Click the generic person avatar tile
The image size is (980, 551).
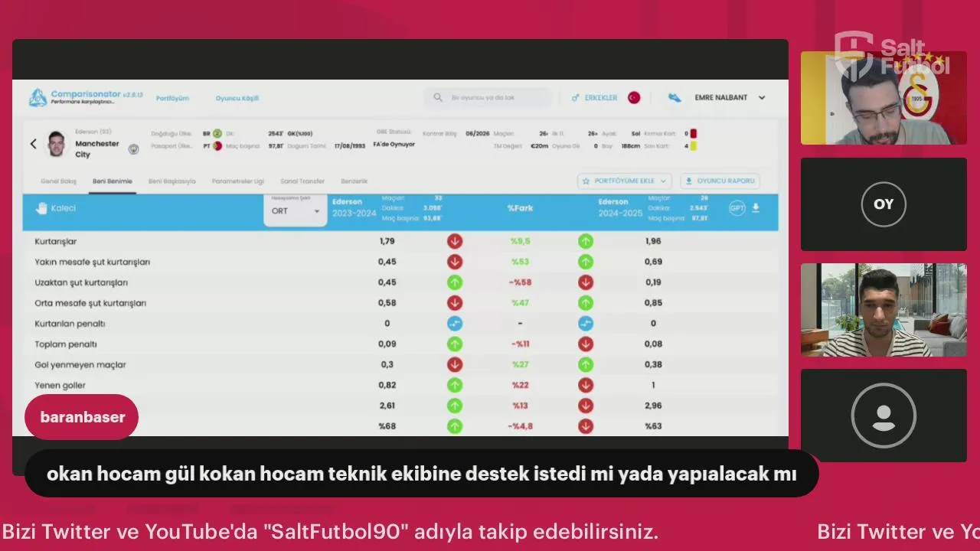[x=884, y=416]
